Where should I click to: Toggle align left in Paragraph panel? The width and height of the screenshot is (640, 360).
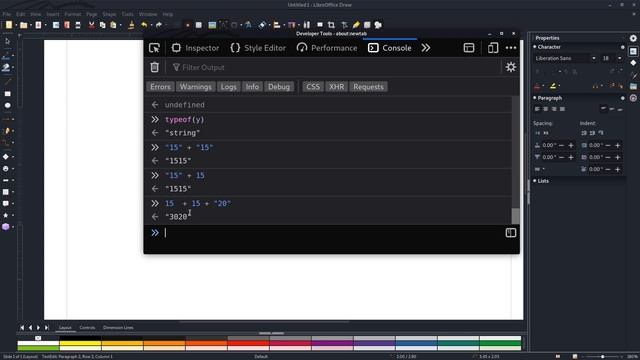click(537, 109)
